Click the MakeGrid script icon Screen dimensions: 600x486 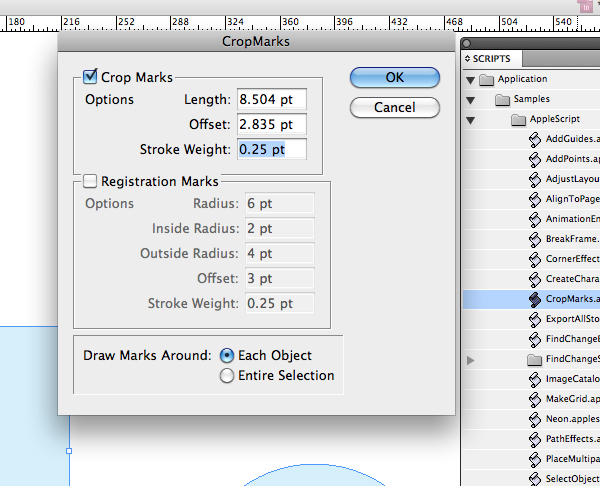click(x=535, y=400)
